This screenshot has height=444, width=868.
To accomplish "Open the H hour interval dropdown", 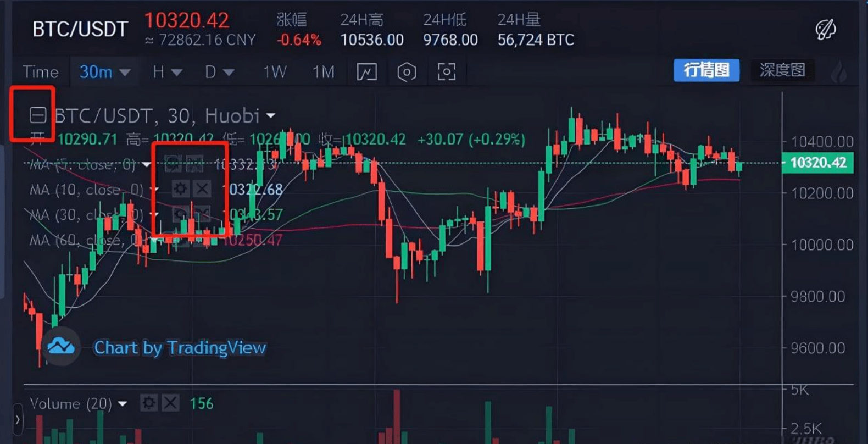I will point(168,72).
